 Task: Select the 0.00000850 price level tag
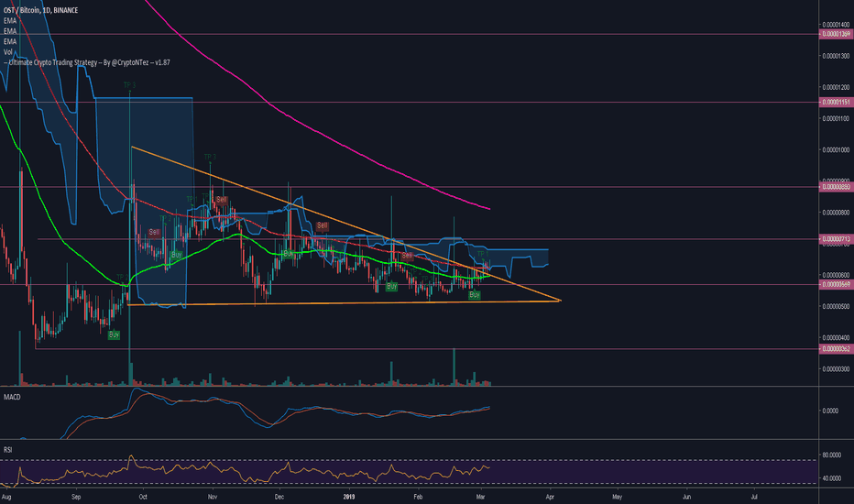(x=836, y=187)
